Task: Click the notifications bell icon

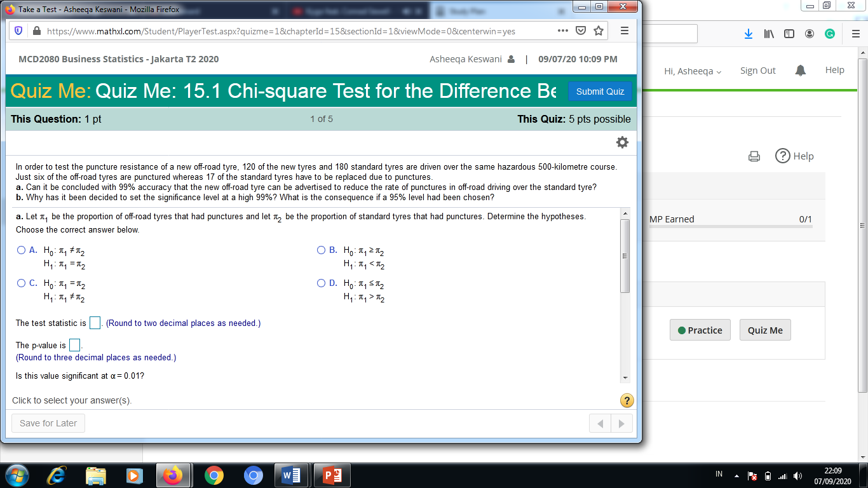Action: pos(800,70)
